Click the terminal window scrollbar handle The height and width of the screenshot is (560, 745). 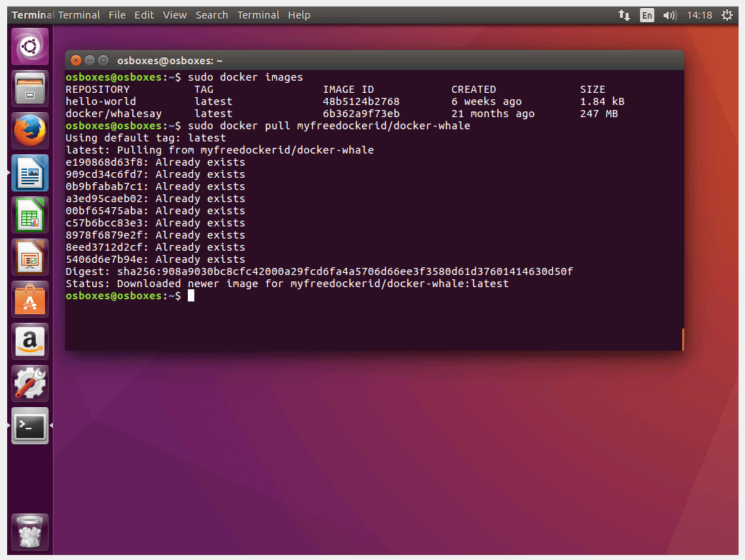[683, 339]
